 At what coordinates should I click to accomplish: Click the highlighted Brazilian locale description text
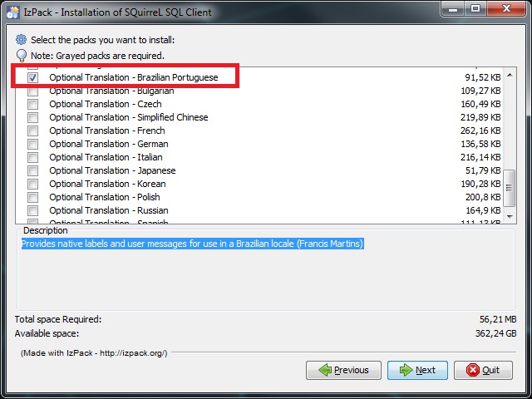192,244
